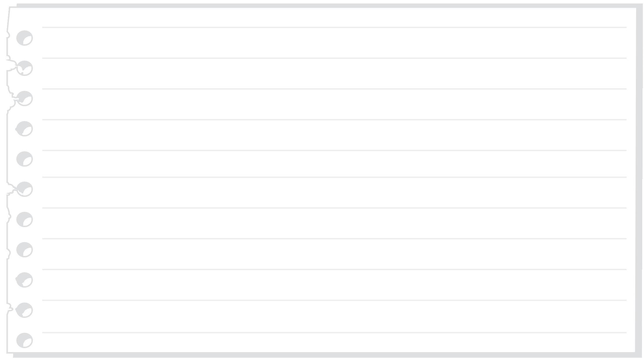Viewport: 644px width, 360px height.
Task: Click the second punch hole from the bottom
Action: coord(24,310)
